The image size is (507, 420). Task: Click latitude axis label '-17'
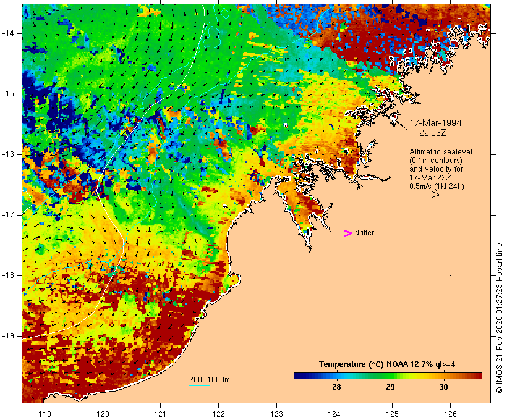click(x=7, y=215)
